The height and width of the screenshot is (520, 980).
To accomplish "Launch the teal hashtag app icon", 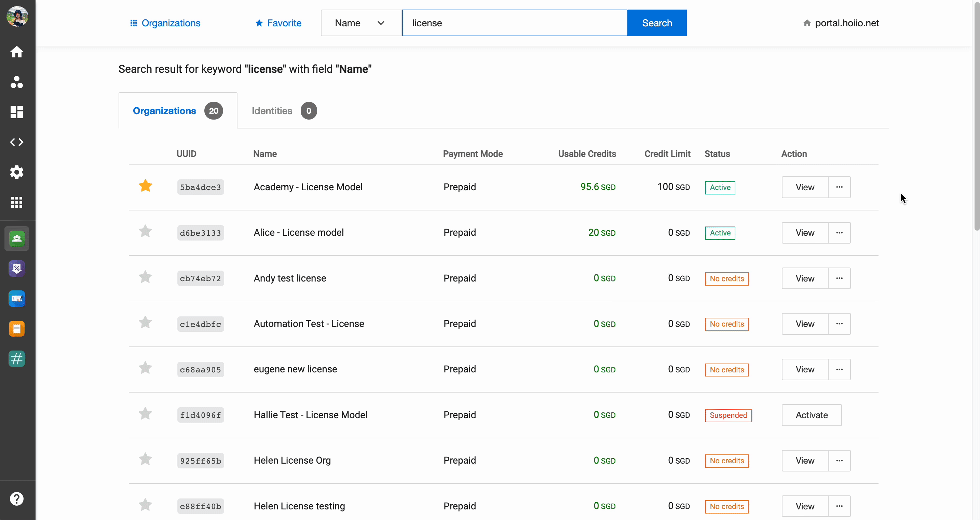I will point(17,359).
